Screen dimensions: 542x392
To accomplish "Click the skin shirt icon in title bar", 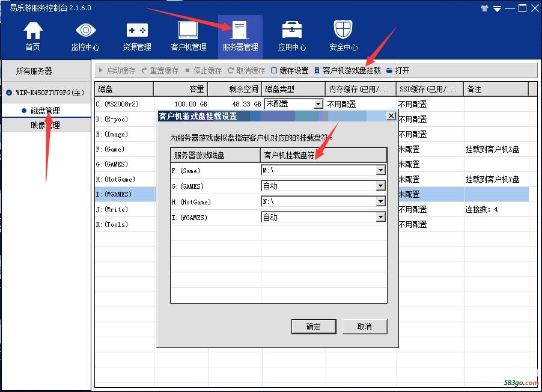I will tap(485, 8).
